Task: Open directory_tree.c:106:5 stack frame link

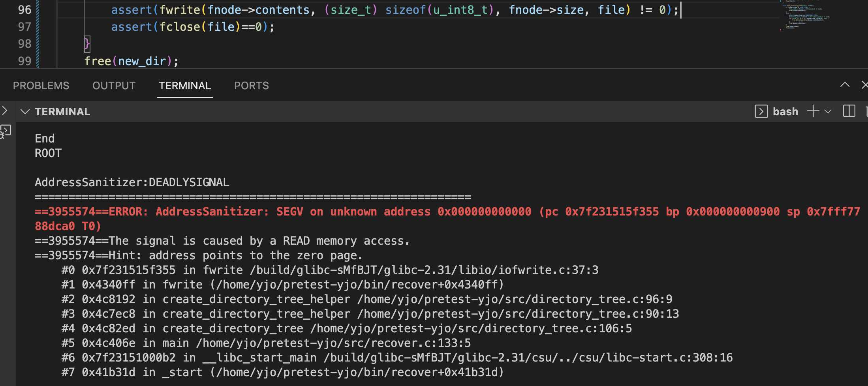Action: 471,328
